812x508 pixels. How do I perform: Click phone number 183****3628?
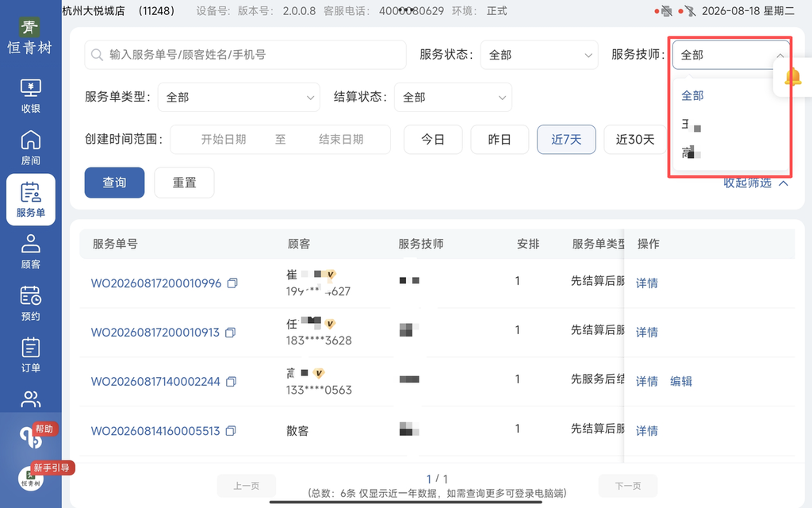click(319, 341)
